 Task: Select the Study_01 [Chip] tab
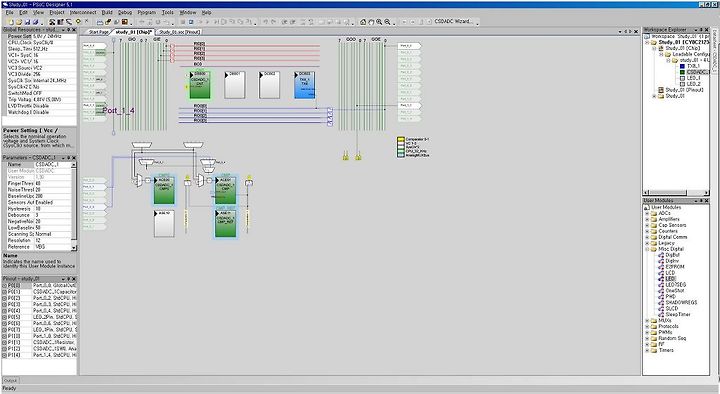point(133,32)
